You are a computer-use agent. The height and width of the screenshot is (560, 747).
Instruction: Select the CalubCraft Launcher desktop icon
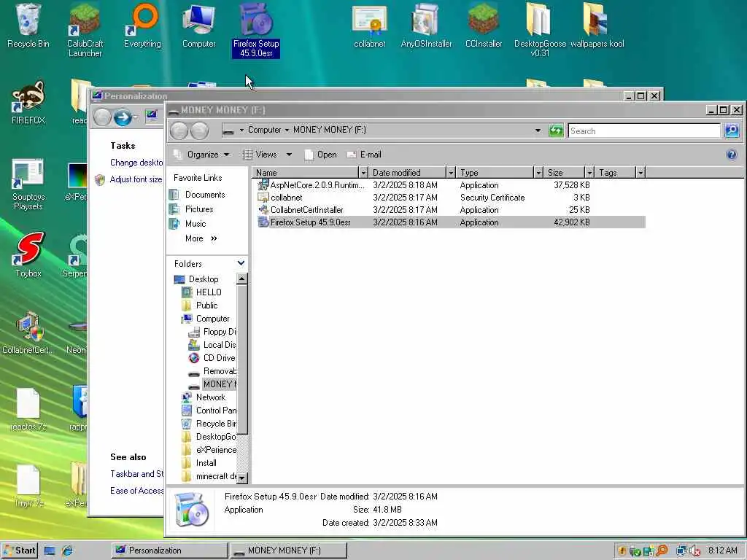pyautogui.click(x=85, y=30)
